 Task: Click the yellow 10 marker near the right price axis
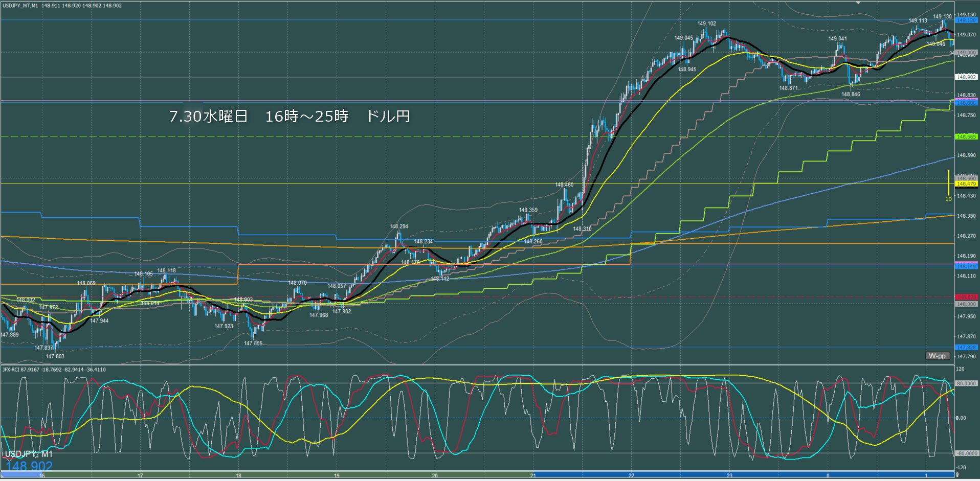tap(948, 199)
